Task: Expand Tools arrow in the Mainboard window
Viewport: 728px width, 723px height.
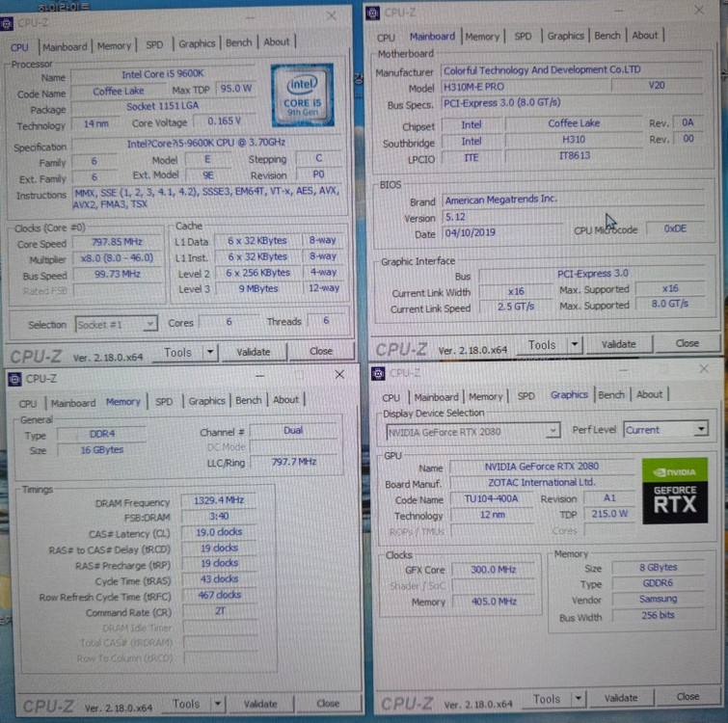Action: point(575,344)
